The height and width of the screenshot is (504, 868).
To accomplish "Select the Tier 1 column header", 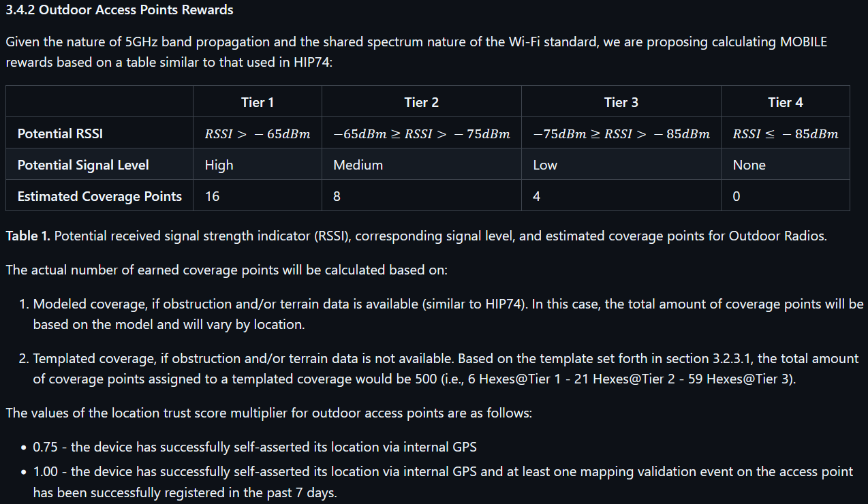I will (x=258, y=102).
